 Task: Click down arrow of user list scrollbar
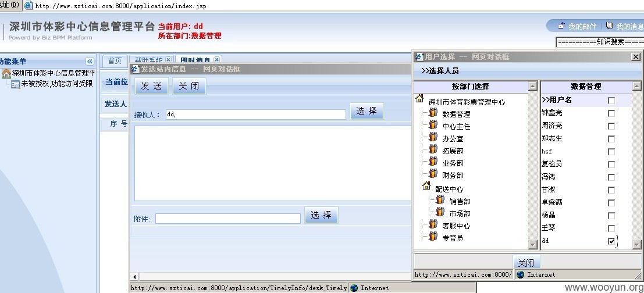coord(637,245)
